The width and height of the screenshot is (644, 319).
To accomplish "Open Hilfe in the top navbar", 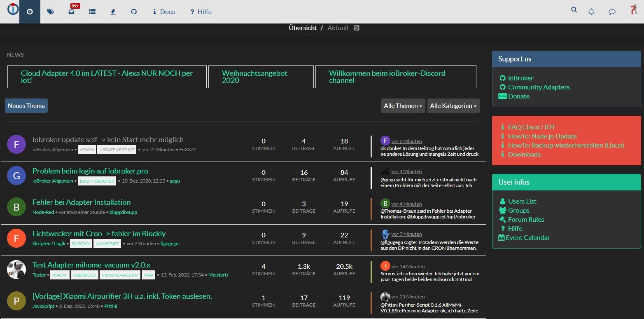I will (x=201, y=12).
